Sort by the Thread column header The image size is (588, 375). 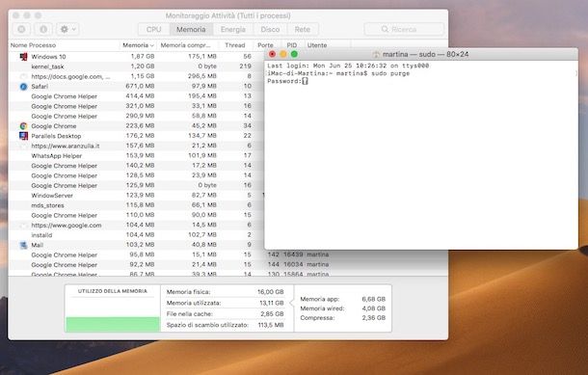235,45
